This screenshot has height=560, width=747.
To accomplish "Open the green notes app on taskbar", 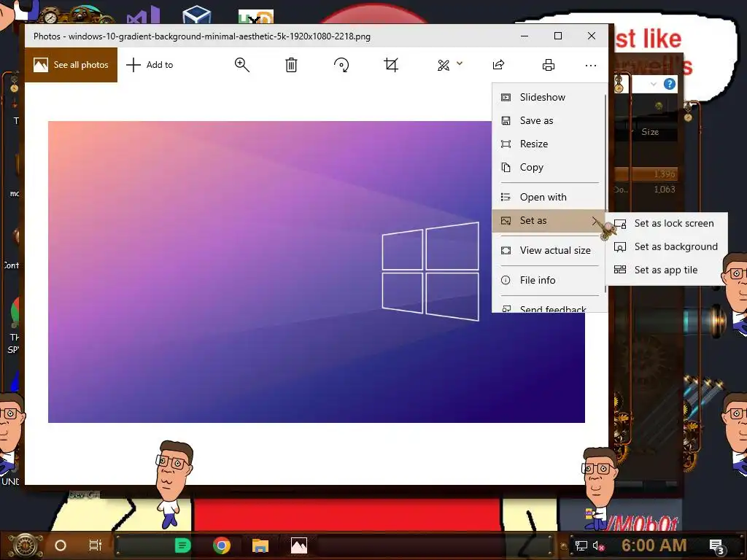I will [182, 545].
